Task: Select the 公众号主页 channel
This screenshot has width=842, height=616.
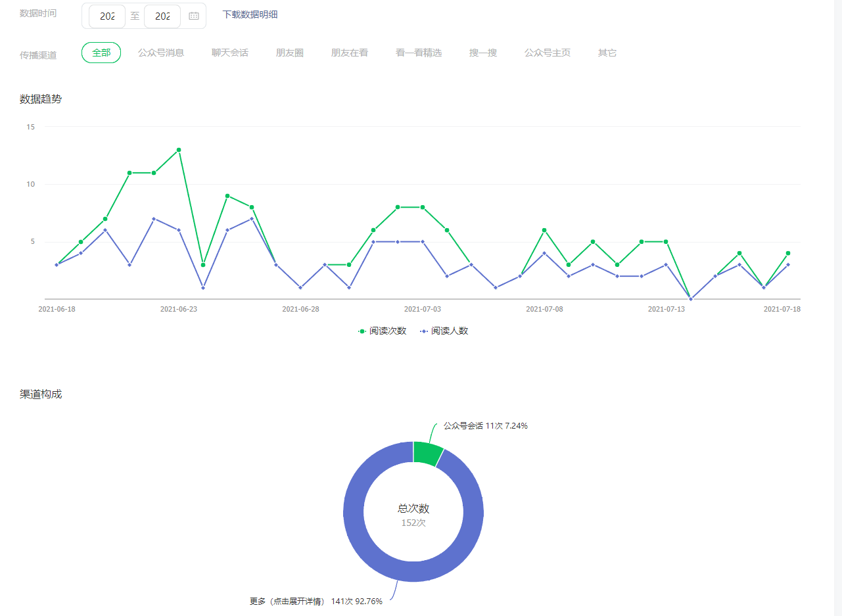Action: click(x=548, y=53)
